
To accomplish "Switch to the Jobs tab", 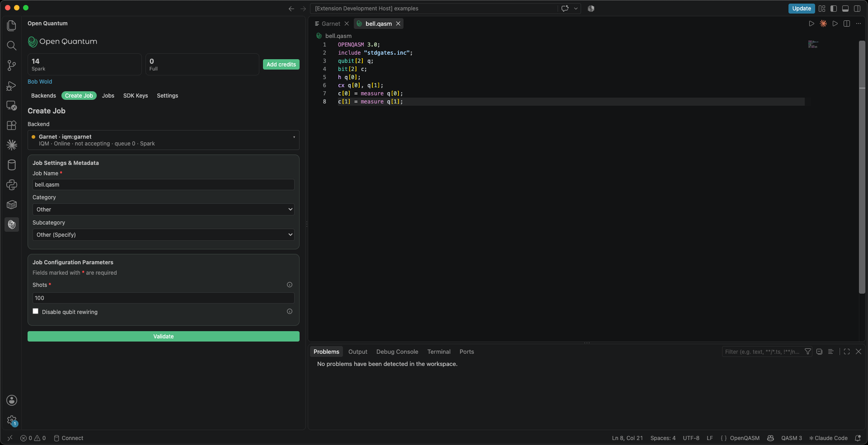I will pos(108,96).
